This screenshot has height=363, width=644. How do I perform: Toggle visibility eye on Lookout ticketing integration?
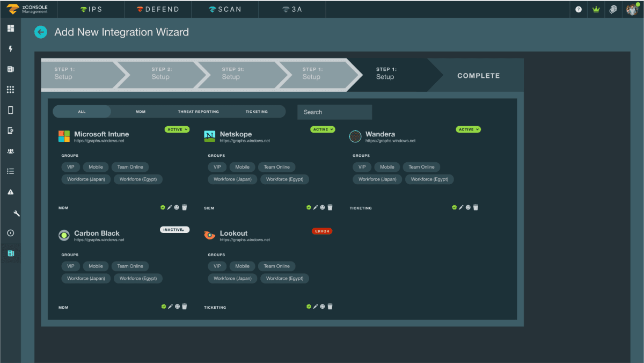click(323, 306)
